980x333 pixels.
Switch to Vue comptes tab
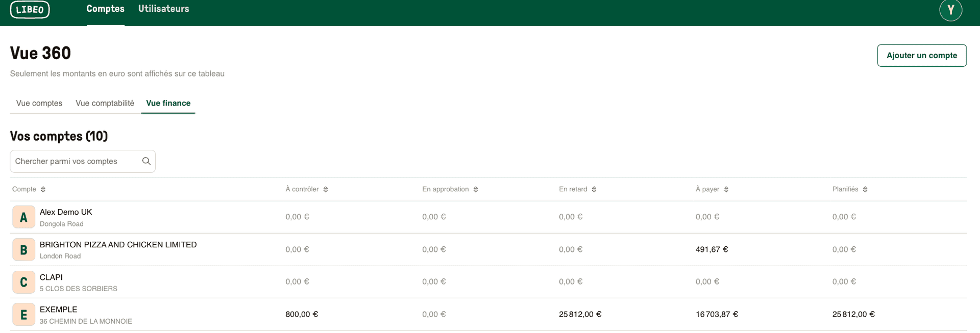point(39,103)
